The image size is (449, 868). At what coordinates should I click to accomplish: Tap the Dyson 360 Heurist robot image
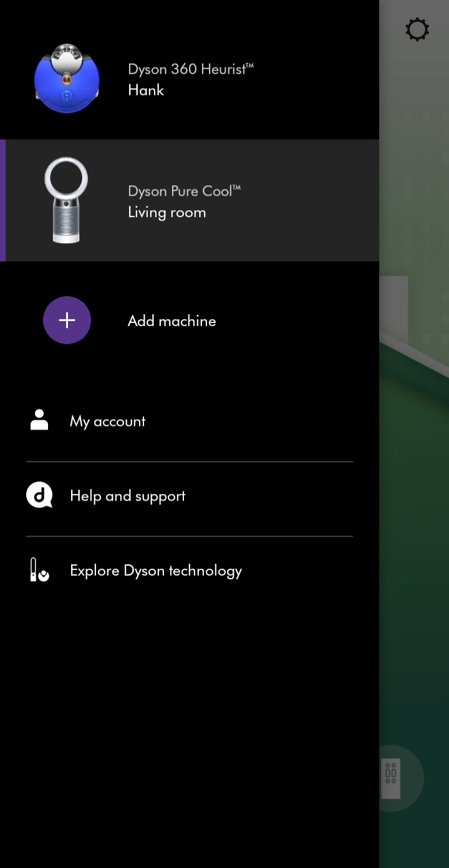[67, 79]
